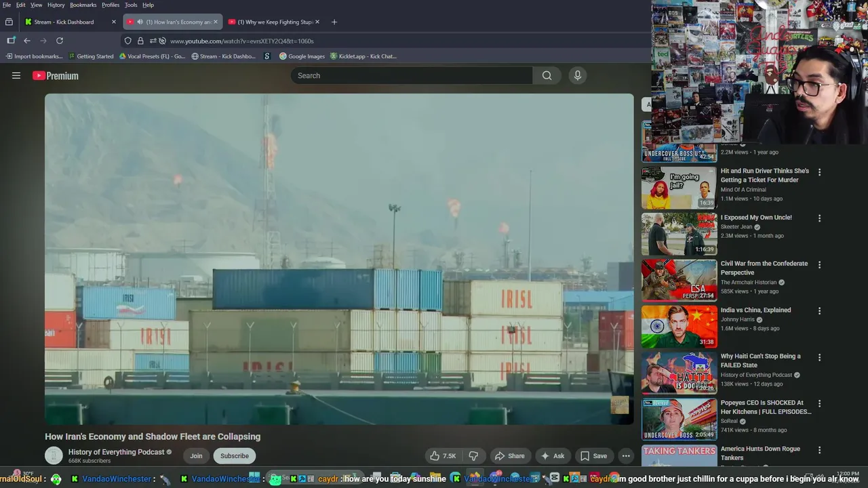This screenshot has width=868, height=488.
Task: Open Civil War Confederate Perspective thumbnail
Action: tap(679, 280)
